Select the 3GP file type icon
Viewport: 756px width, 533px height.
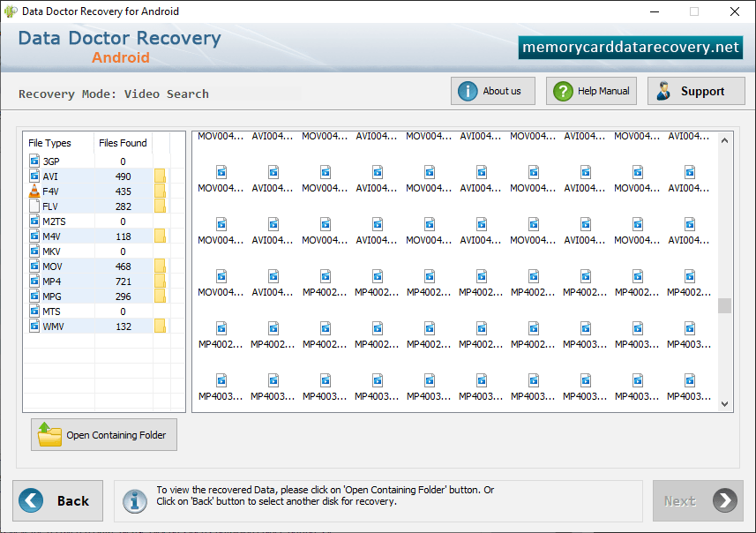34,161
